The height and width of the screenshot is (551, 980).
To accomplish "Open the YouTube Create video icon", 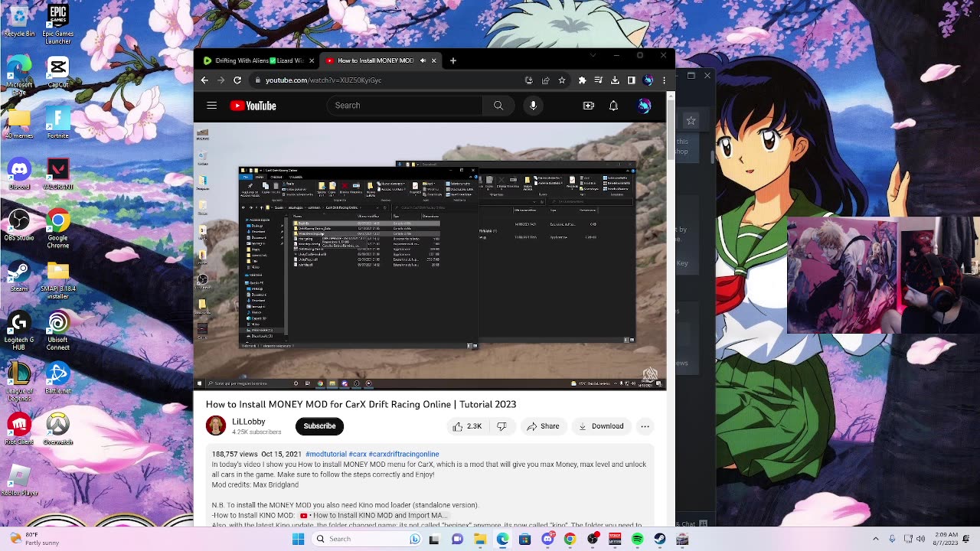I will [x=589, y=106].
